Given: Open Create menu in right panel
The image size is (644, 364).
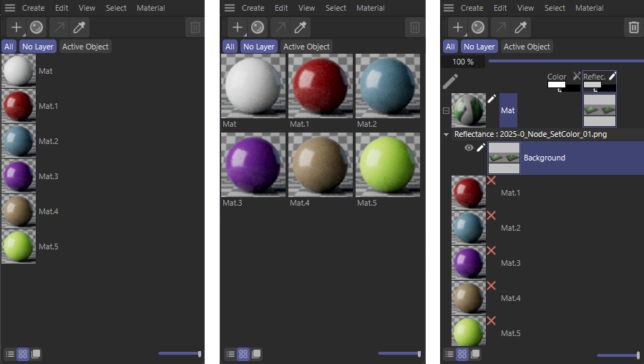Looking at the screenshot, I should (x=472, y=8).
